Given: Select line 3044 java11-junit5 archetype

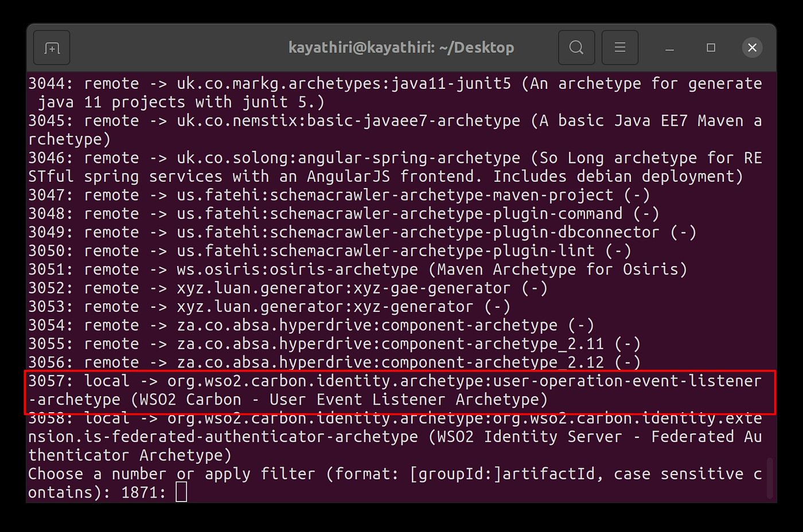Looking at the screenshot, I should click(x=395, y=93).
